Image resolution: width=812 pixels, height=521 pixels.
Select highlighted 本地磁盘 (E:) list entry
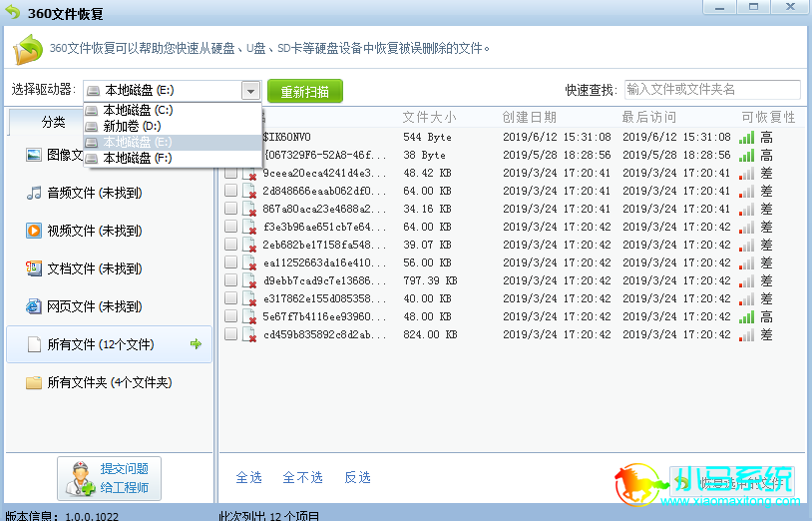(173, 143)
